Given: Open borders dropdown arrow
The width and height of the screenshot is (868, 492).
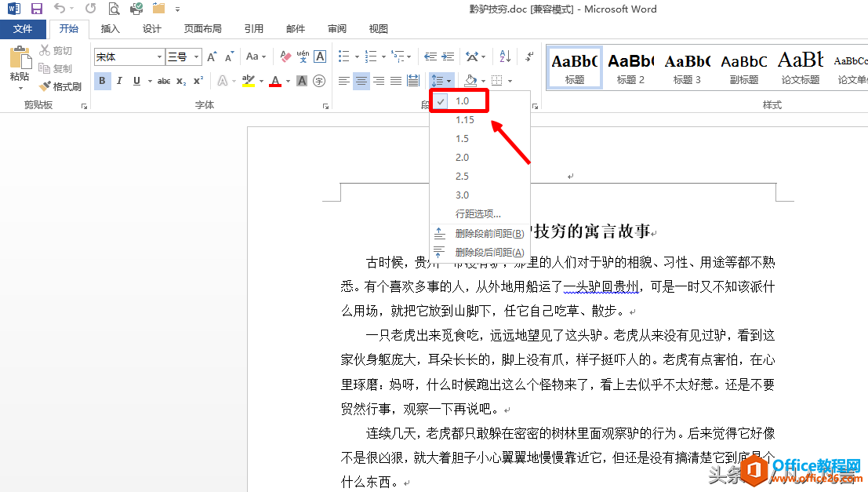Looking at the screenshot, I should coord(510,82).
